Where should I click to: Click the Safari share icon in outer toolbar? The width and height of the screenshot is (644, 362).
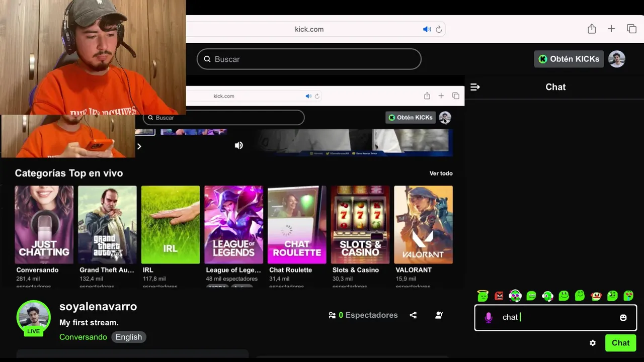click(x=592, y=29)
